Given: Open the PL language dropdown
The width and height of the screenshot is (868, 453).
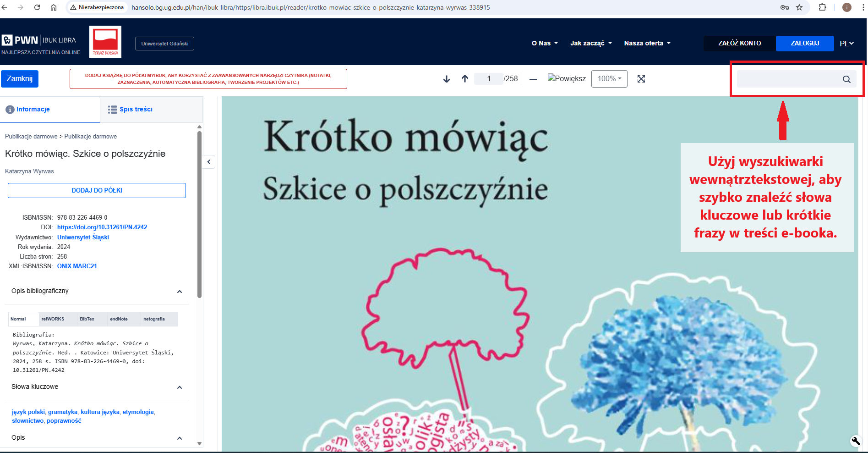Looking at the screenshot, I should point(846,44).
